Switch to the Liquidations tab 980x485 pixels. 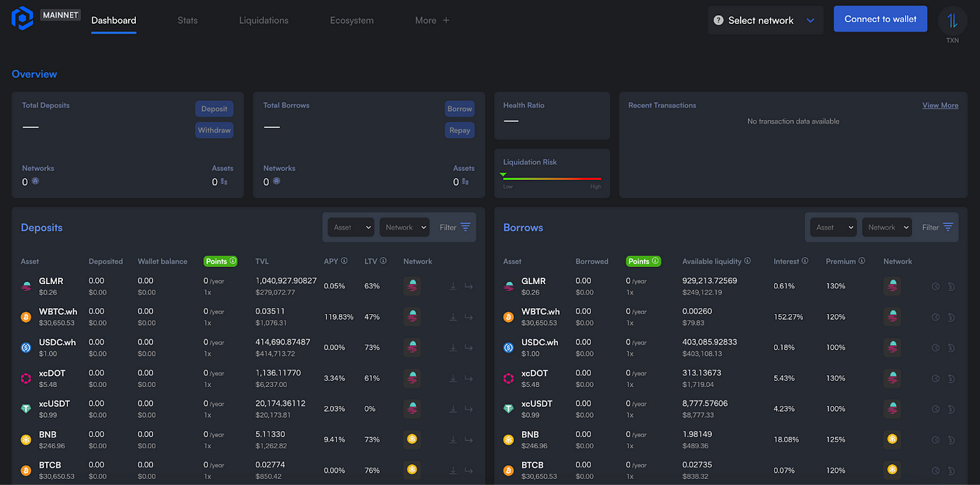[x=263, y=20]
